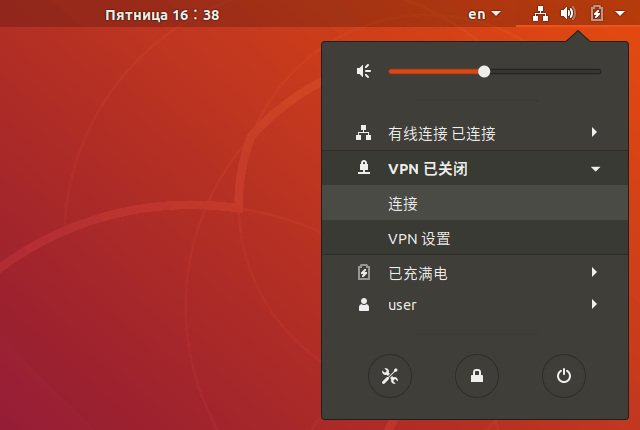
Task: Expand the 已充满电 battery submenu arrow
Action: pyautogui.click(x=594, y=272)
